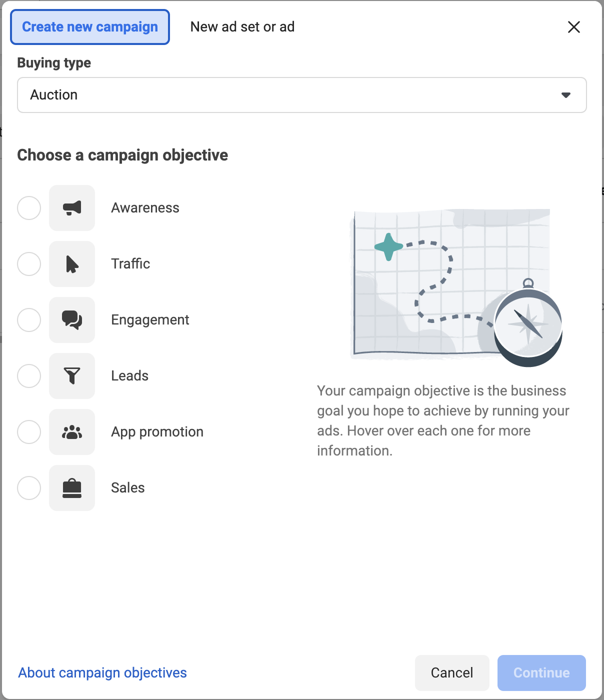This screenshot has height=700, width=604.
Task: Pick the Leads radio button
Action: pyautogui.click(x=29, y=376)
